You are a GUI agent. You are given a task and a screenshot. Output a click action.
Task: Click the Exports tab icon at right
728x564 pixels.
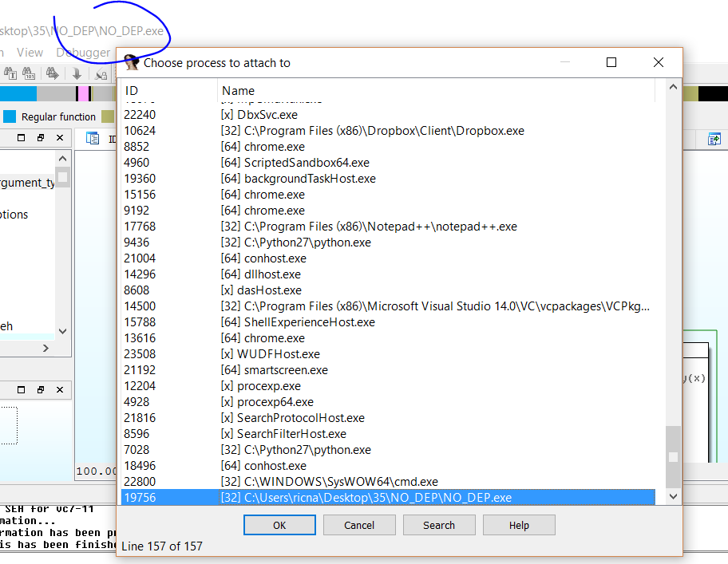[x=714, y=139]
